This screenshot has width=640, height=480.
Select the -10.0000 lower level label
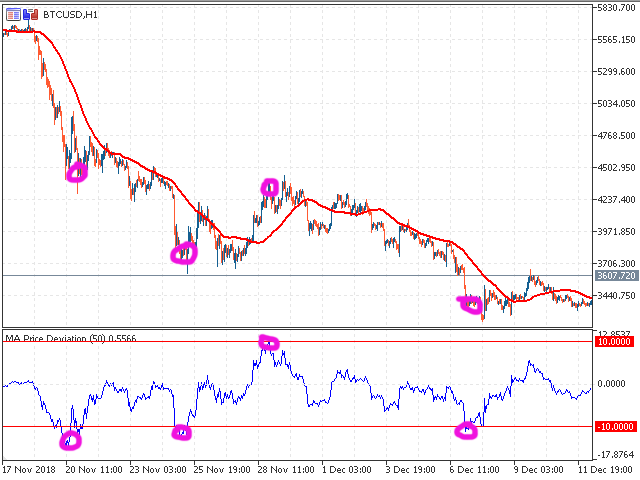coord(616,427)
